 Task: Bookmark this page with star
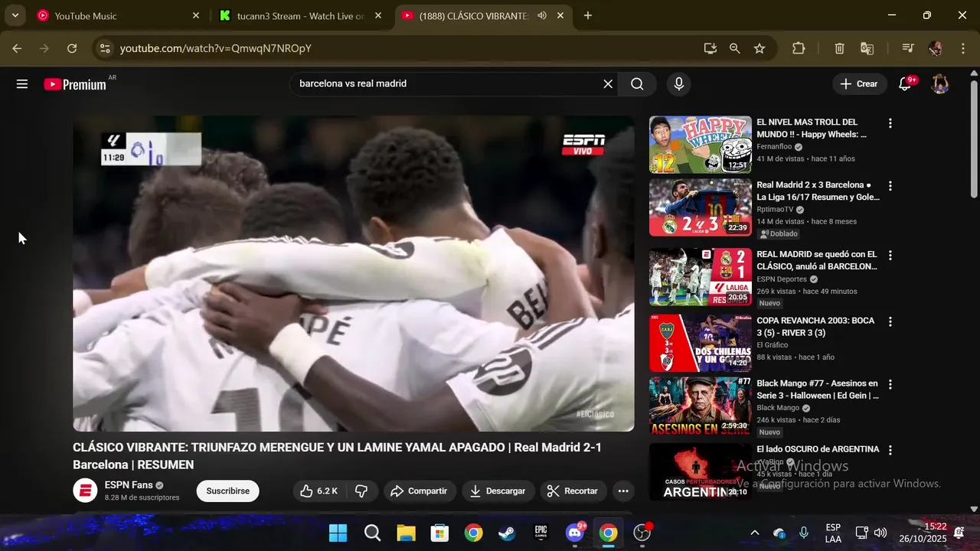pyautogui.click(x=759, y=48)
